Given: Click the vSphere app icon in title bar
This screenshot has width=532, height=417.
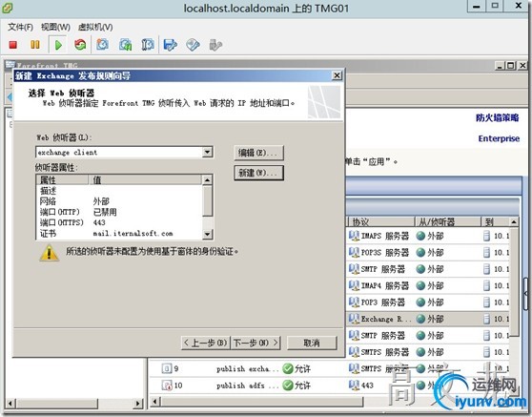Looking at the screenshot, I should [x=7, y=8].
